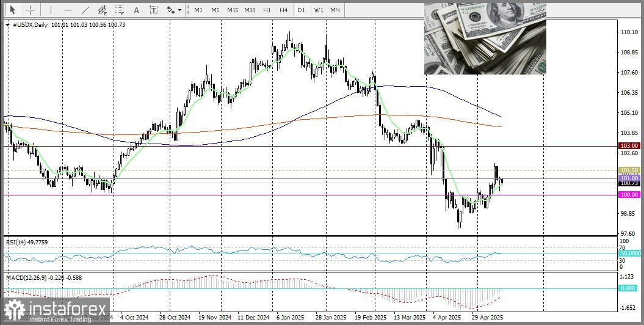Click the 28 Jan 2025 date label
This screenshot has width=644, height=325.
pos(331,318)
